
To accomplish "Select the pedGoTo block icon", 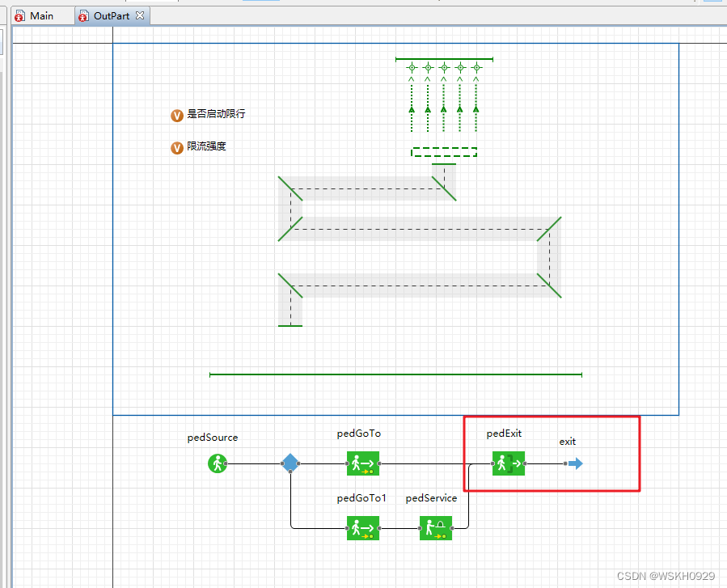I will coord(363,463).
